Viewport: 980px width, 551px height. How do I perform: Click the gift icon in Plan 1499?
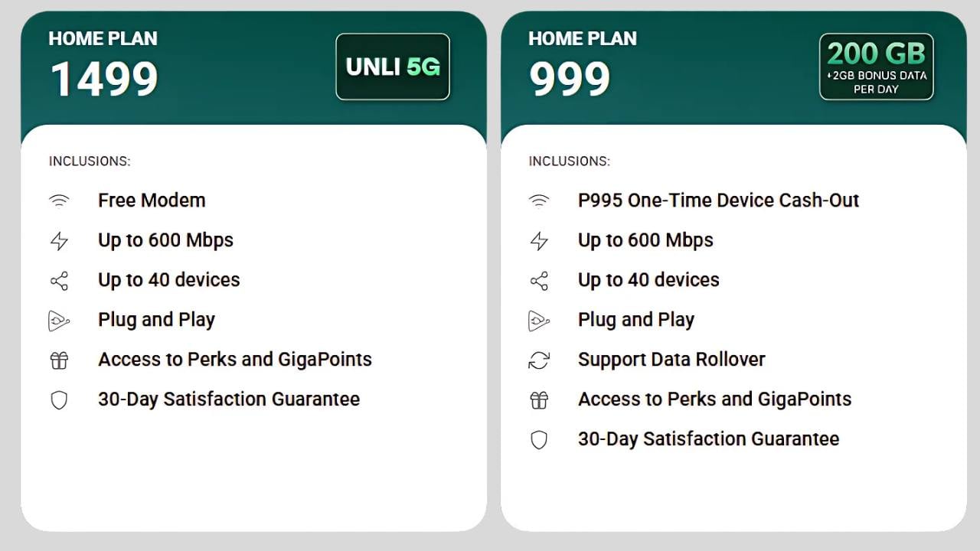pos(59,360)
